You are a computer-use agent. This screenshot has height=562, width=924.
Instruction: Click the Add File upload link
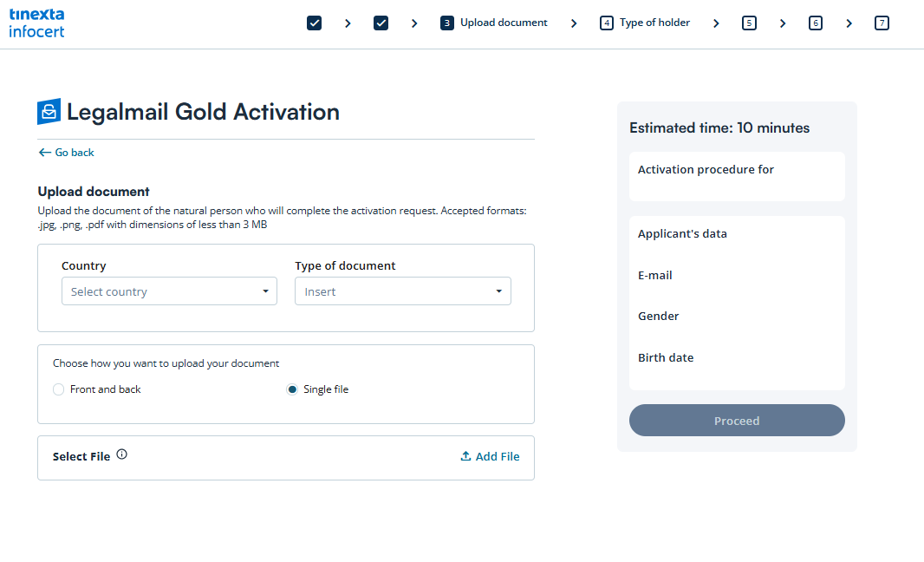coord(490,456)
